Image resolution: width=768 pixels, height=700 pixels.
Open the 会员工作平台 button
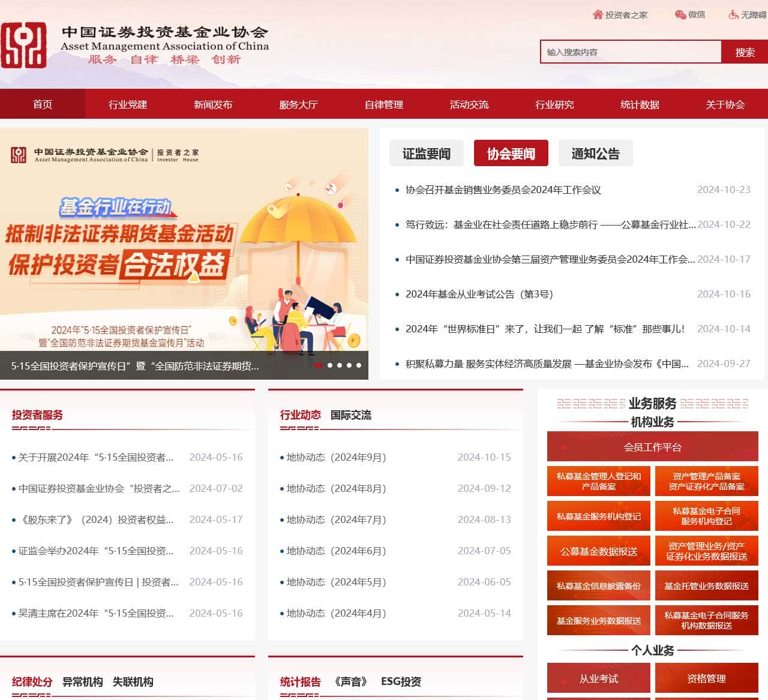653,447
